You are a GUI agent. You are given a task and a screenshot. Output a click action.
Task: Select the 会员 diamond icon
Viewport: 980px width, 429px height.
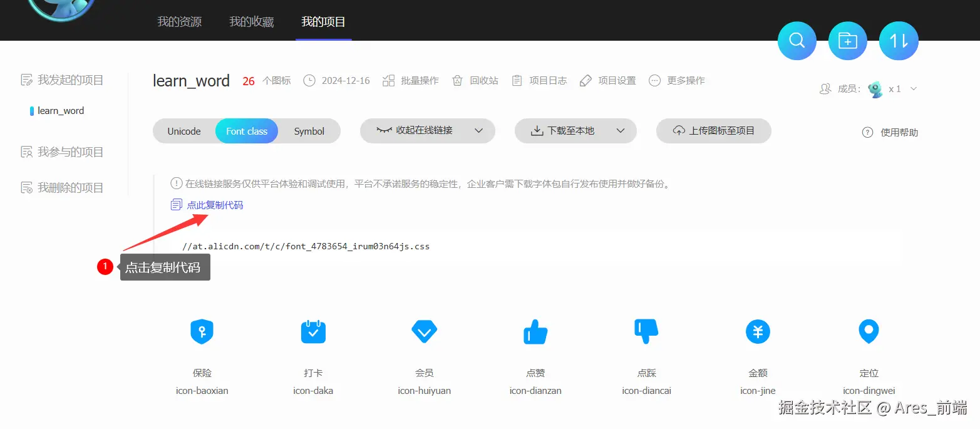(424, 331)
